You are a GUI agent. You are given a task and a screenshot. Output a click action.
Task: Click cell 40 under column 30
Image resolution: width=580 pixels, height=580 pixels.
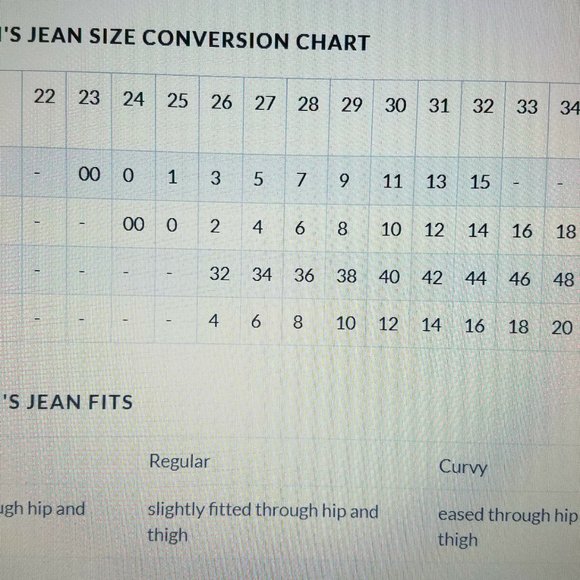coord(389,277)
